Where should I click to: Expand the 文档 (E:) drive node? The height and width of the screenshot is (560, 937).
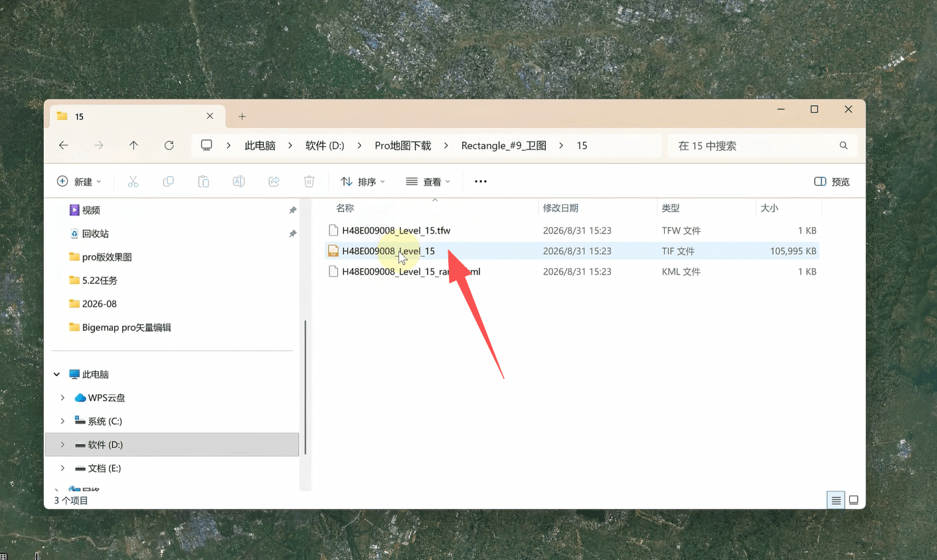[62, 468]
